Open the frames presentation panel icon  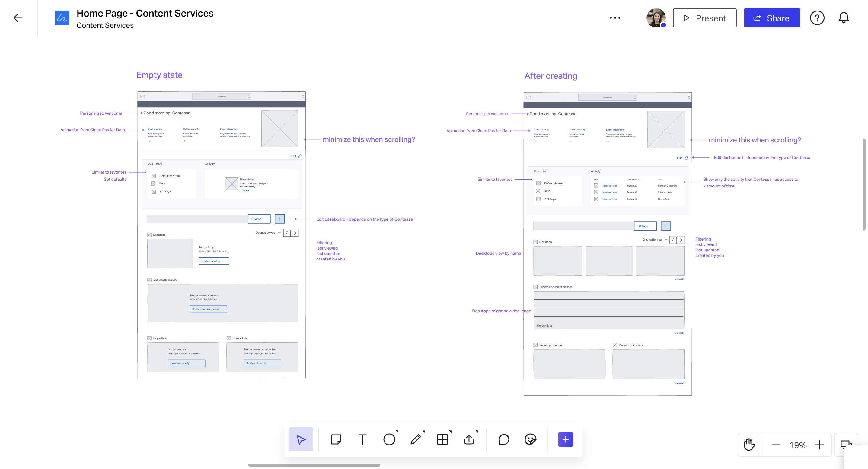846,445
